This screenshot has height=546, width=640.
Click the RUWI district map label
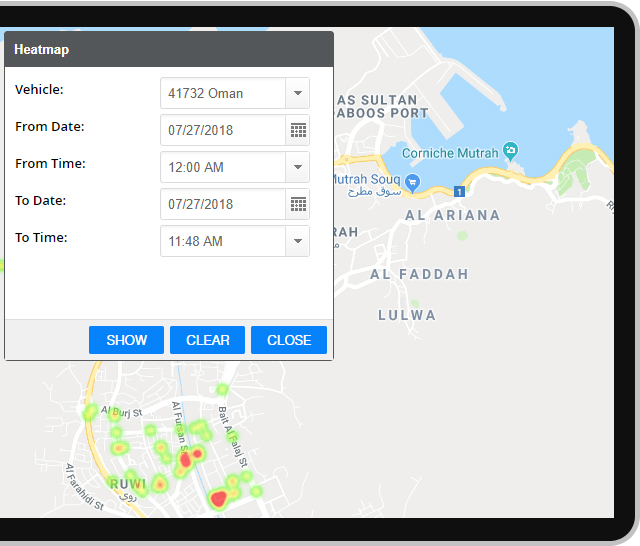coord(129,484)
